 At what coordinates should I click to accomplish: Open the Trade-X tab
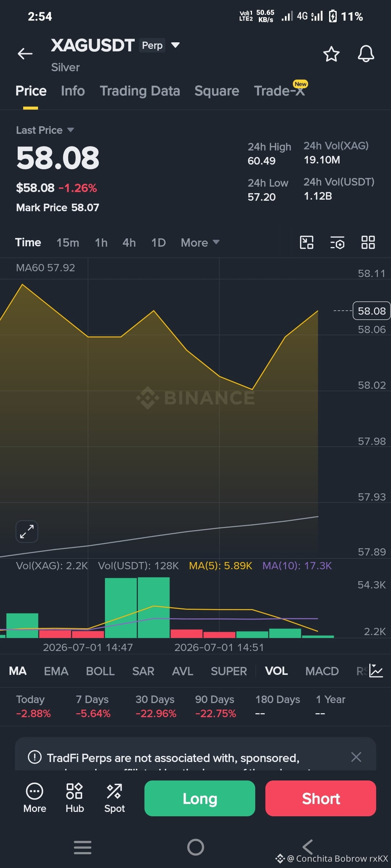coord(279,91)
